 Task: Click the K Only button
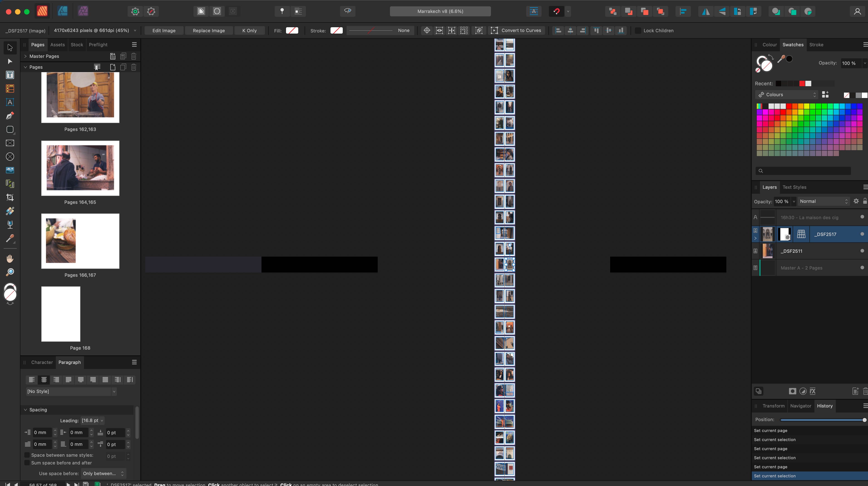click(249, 30)
